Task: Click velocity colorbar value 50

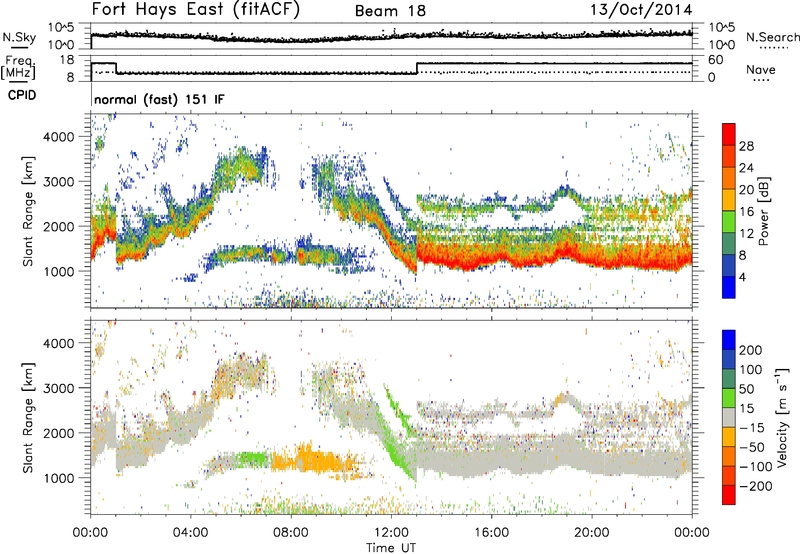Action: (747, 389)
